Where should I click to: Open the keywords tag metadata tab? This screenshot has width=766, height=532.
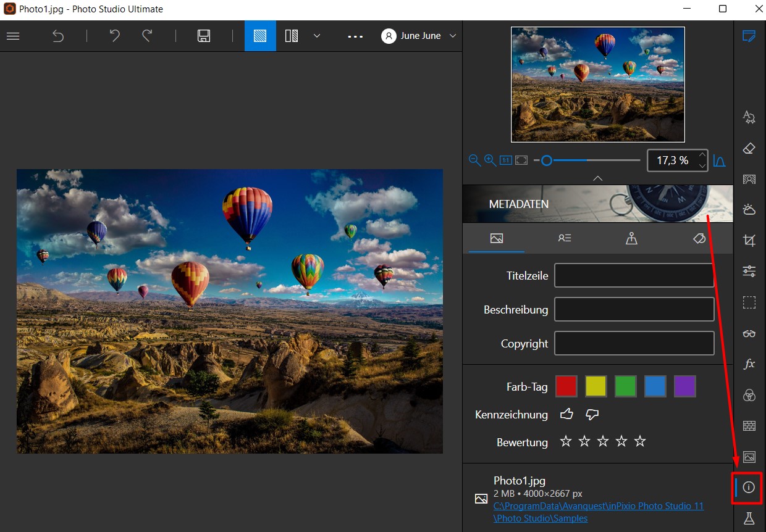click(699, 238)
